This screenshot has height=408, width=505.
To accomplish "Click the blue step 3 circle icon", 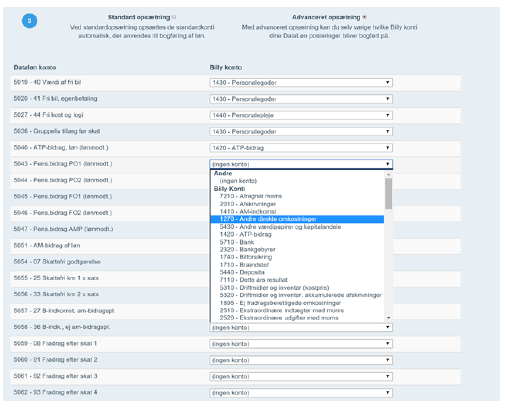I will point(29,21).
